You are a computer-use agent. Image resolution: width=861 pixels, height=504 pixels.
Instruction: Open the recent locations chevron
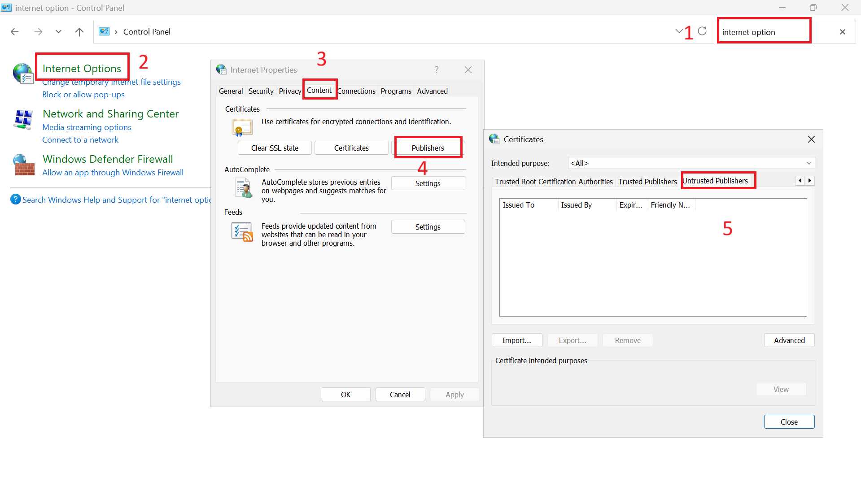(x=58, y=32)
